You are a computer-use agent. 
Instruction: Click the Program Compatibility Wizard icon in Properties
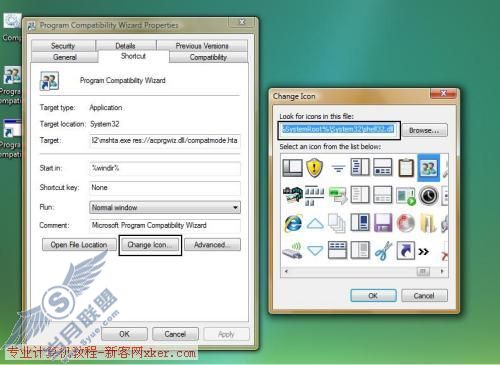click(49, 81)
